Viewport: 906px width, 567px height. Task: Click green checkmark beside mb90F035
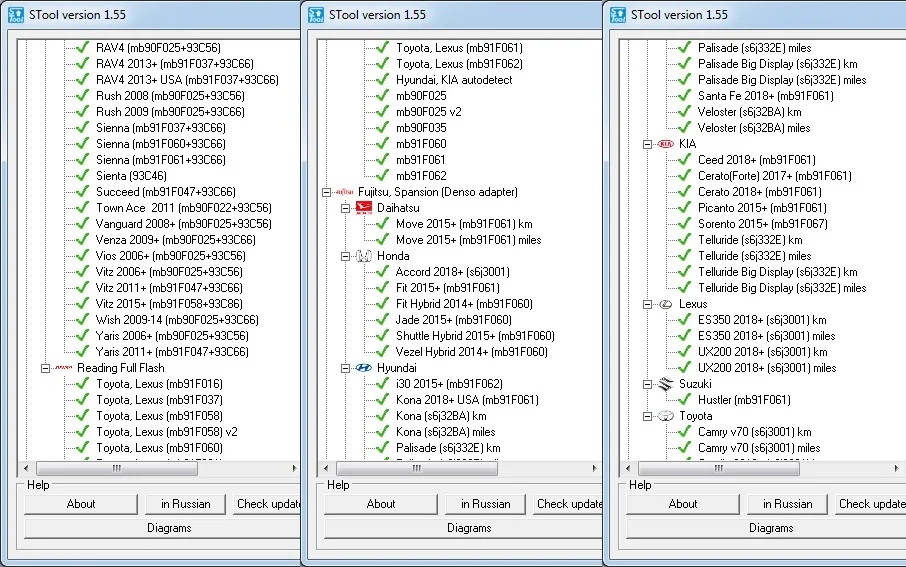(x=383, y=127)
